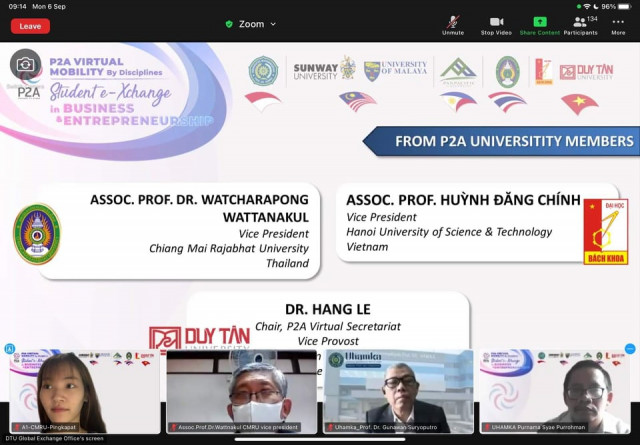The width and height of the screenshot is (640, 445).
Task: Click the Indonesia flag graphic
Action: pyautogui.click(x=263, y=101)
